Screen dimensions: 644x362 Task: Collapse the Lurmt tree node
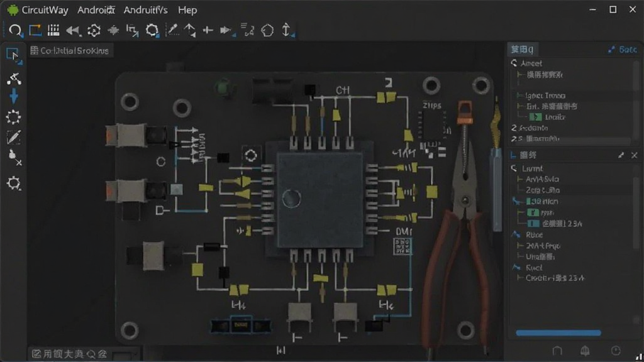click(514, 168)
